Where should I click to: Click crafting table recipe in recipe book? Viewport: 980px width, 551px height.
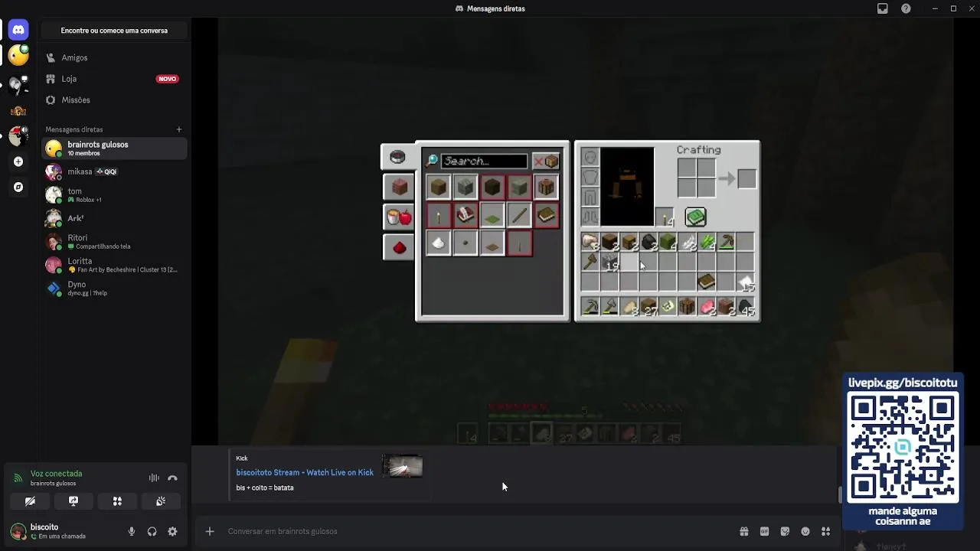point(546,187)
